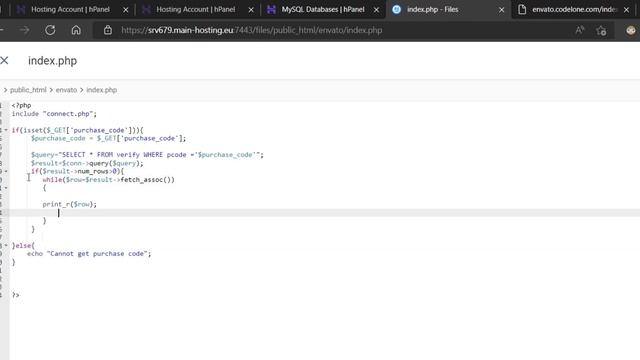
Task: Collapse the if num_rows code block
Action: click(6, 171)
